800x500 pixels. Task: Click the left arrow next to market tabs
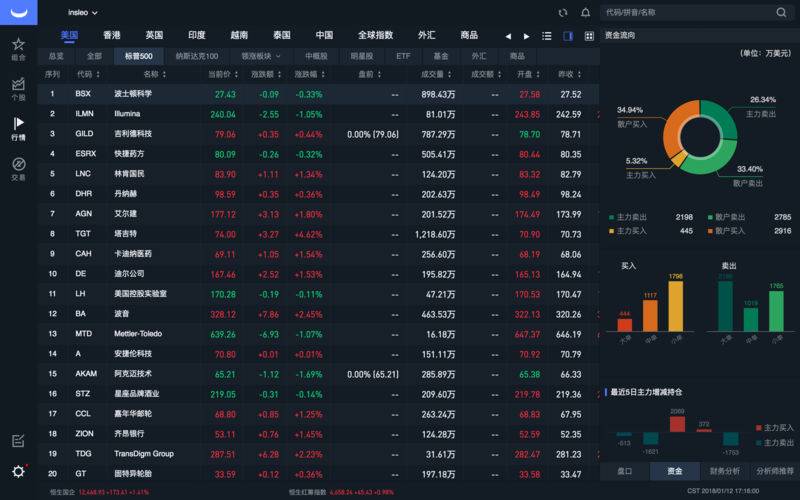coord(508,36)
